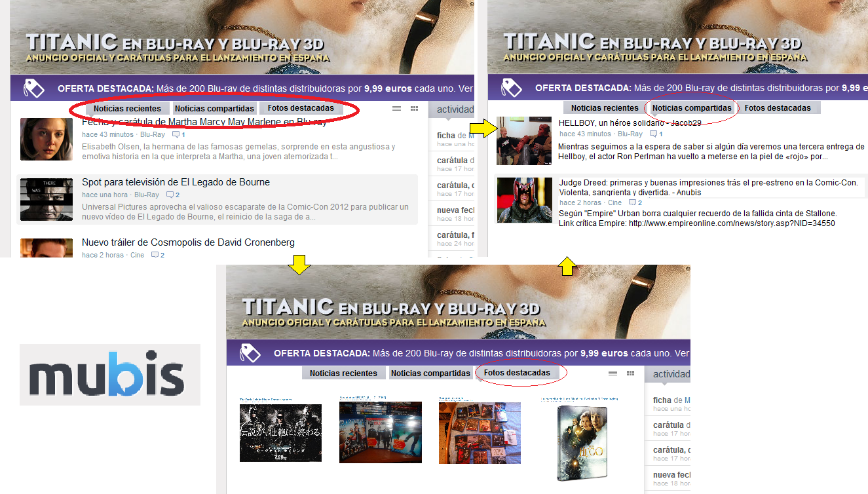Open third featured photo of Blu-ray collection

click(x=480, y=432)
